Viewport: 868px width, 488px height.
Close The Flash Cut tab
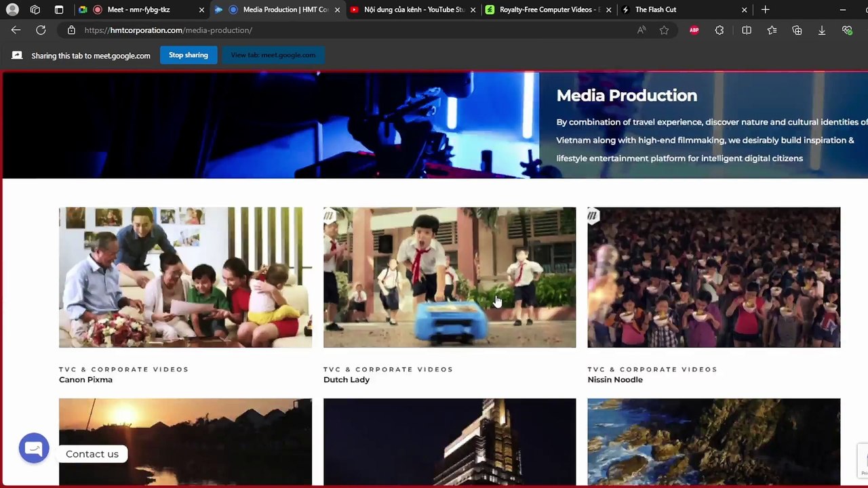click(744, 9)
